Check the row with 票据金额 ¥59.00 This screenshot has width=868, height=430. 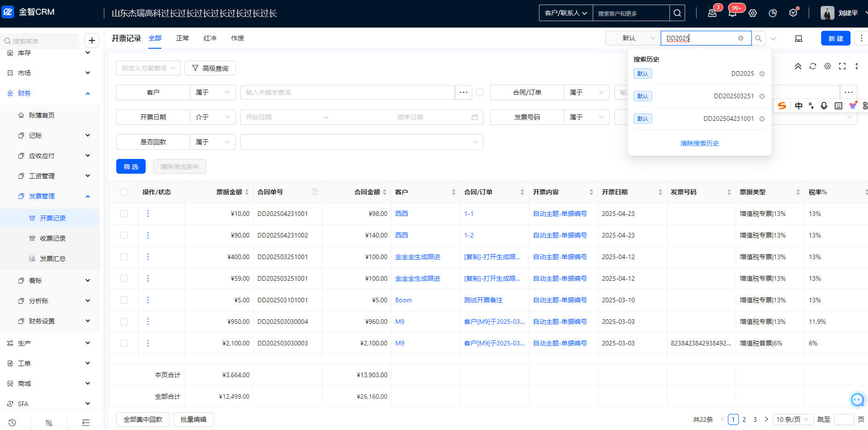point(124,278)
